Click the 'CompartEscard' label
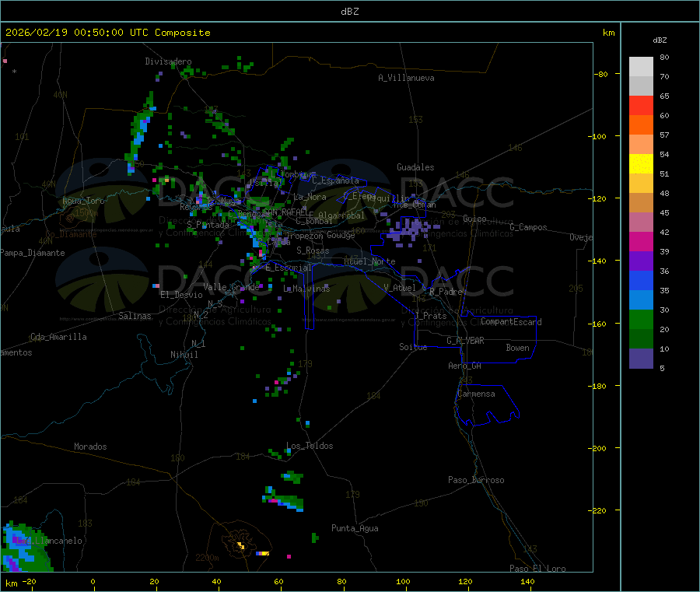Image resolution: width=700 pixels, height=592 pixels. [x=512, y=321]
